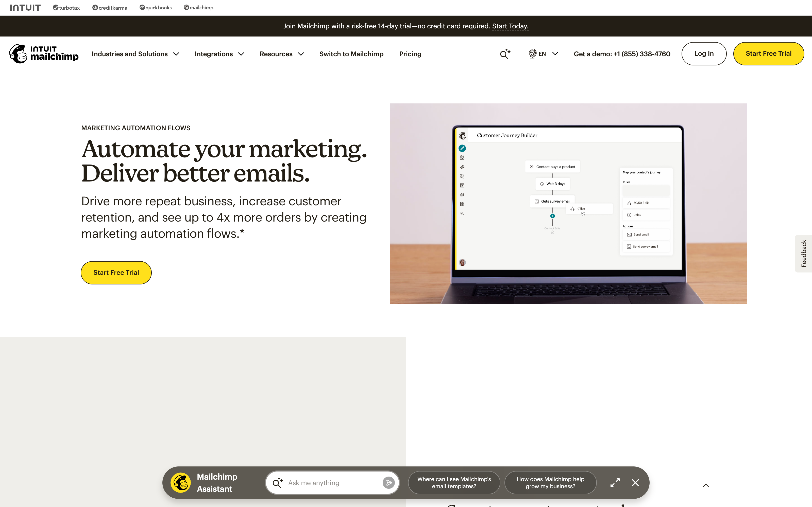Follow the Start Today link in banner
The height and width of the screenshot is (507, 812).
pyautogui.click(x=510, y=26)
